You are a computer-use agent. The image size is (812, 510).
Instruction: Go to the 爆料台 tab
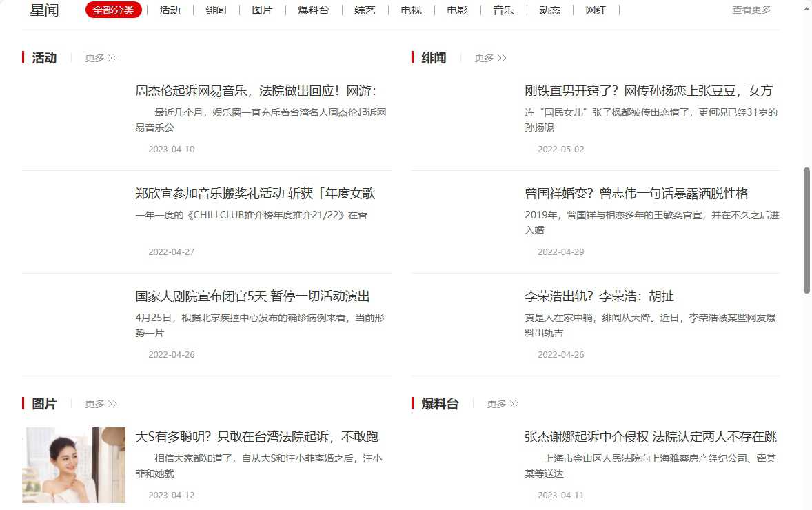click(313, 10)
